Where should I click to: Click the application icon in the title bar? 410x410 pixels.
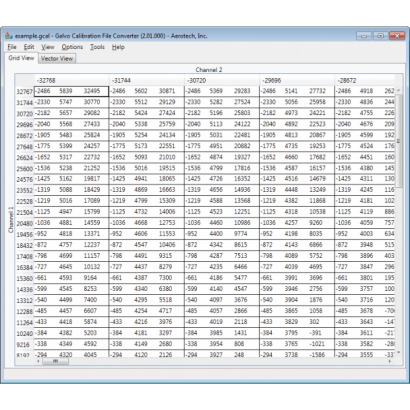[9, 36]
